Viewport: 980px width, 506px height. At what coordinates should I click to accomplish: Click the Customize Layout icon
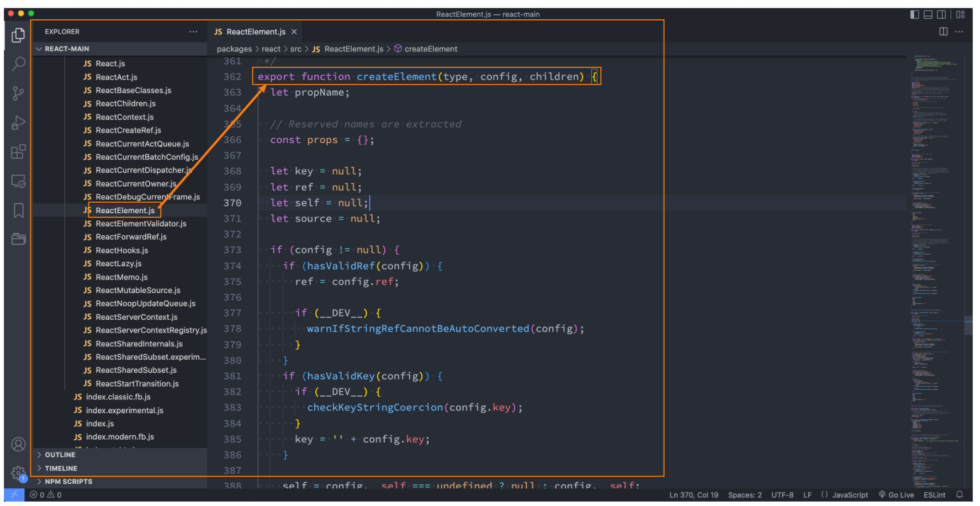pos(961,14)
